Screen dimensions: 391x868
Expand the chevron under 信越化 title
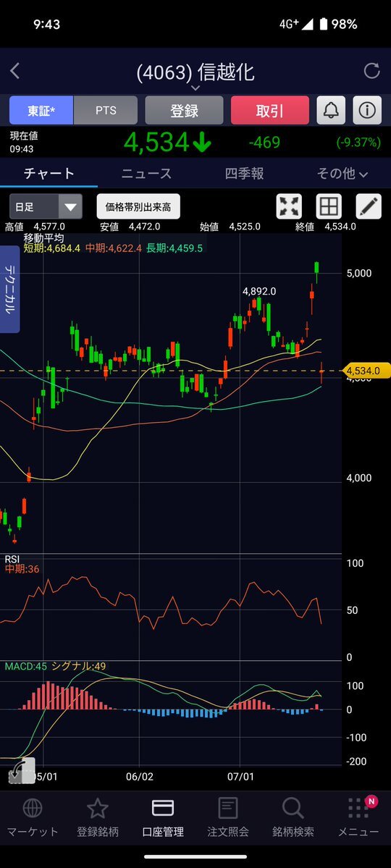coord(195,88)
